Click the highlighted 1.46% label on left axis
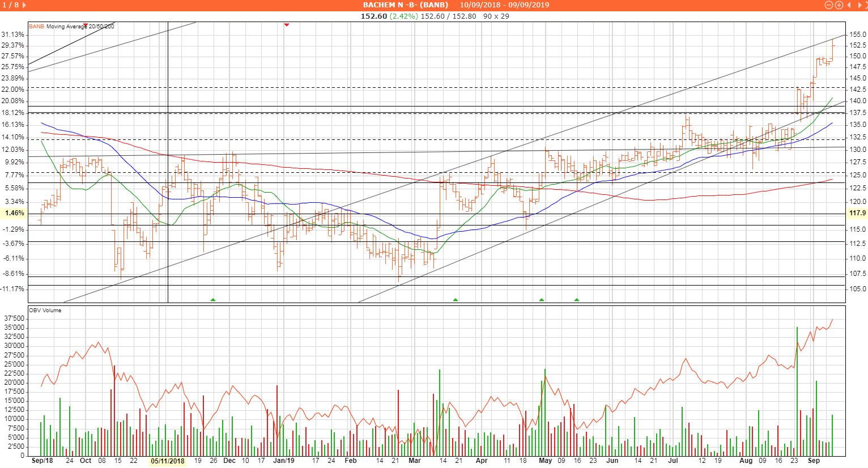This screenshot has height=468, width=868. [14, 213]
